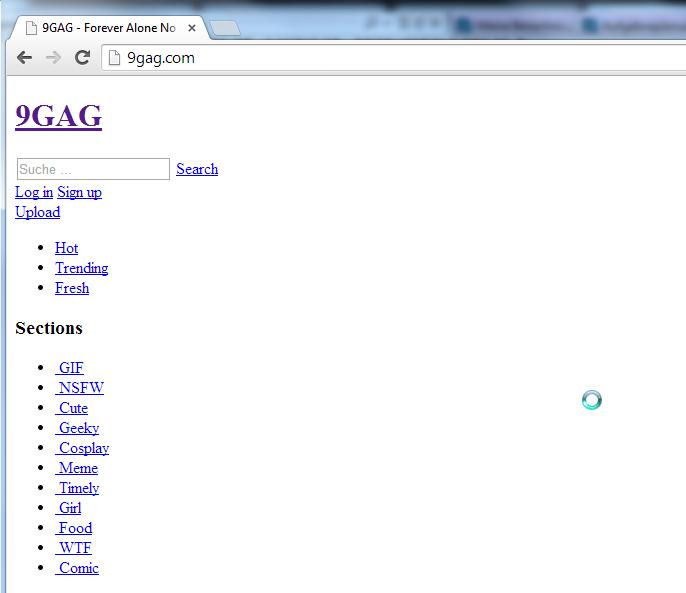This screenshot has height=593, width=686.
Task: Browse the Trending posts link
Action: [x=81, y=268]
